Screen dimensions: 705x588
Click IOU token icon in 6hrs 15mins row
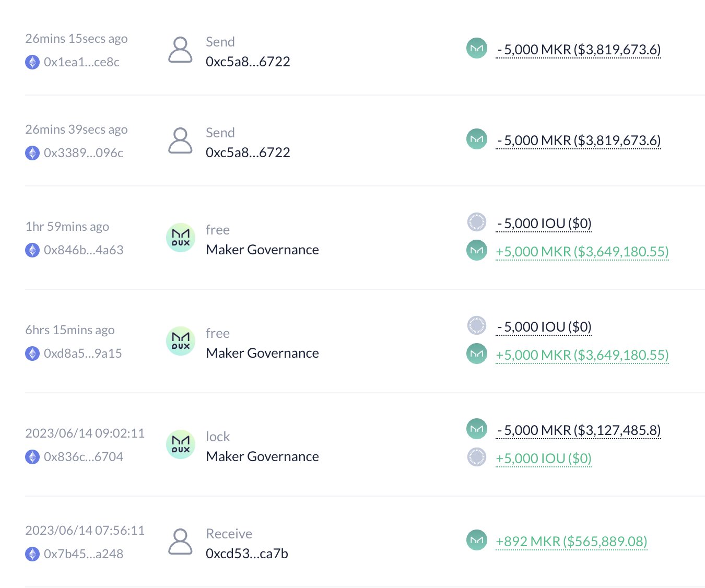(476, 326)
